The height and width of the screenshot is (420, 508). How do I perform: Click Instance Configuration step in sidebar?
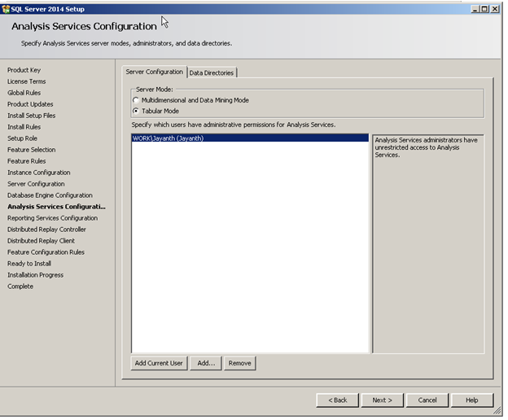39,173
